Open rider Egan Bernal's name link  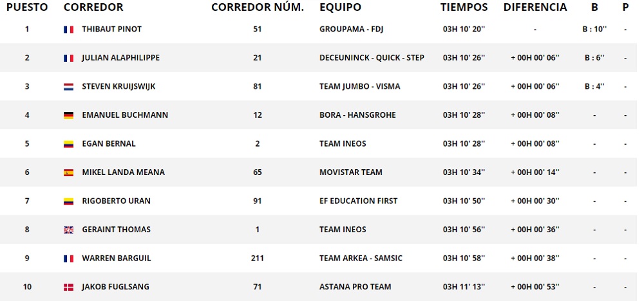click(x=109, y=144)
